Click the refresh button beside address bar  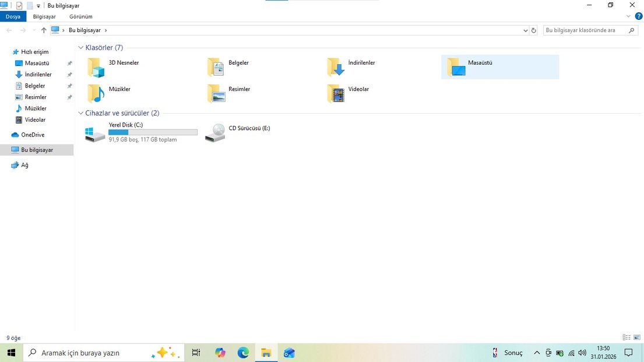point(534,30)
